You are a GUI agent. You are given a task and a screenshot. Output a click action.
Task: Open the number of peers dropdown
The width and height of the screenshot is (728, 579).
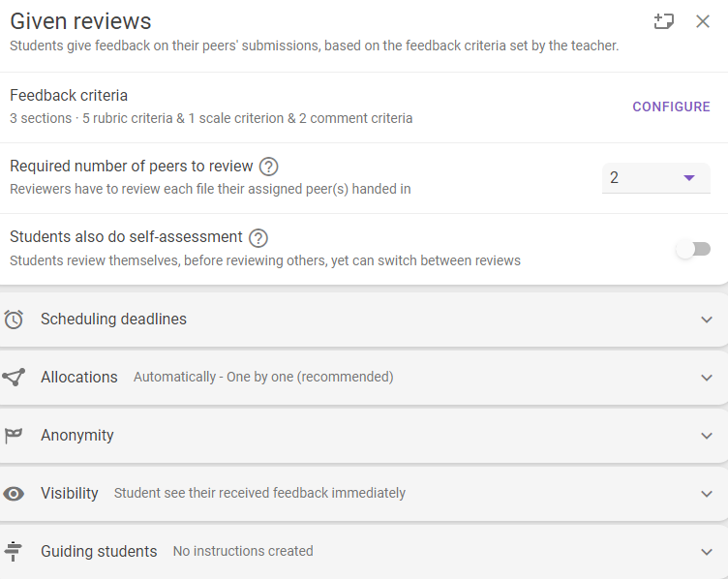point(656,178)
